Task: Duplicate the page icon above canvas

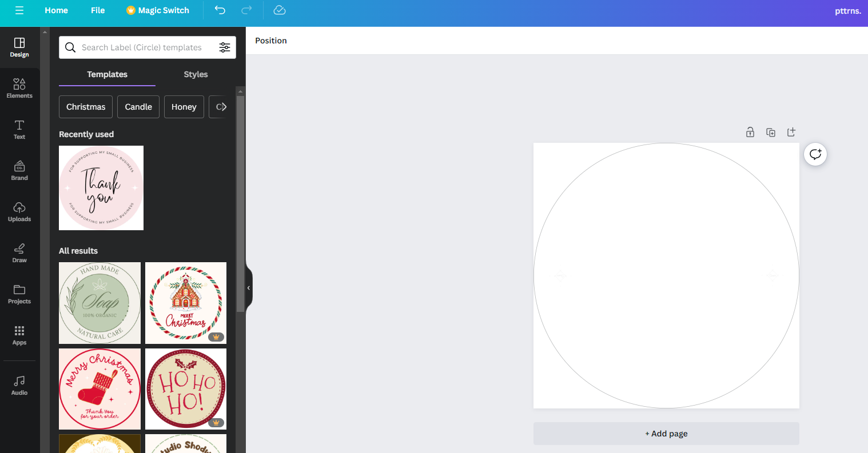Action: 771,132
